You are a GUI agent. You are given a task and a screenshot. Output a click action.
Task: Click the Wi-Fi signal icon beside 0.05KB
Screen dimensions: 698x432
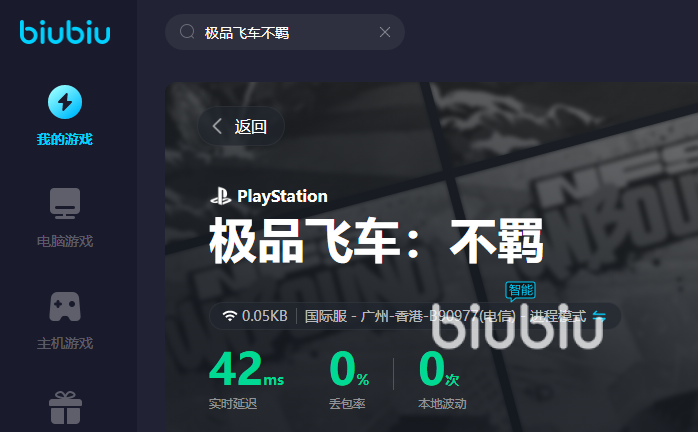pyautogui.click(x=230, y=316)
